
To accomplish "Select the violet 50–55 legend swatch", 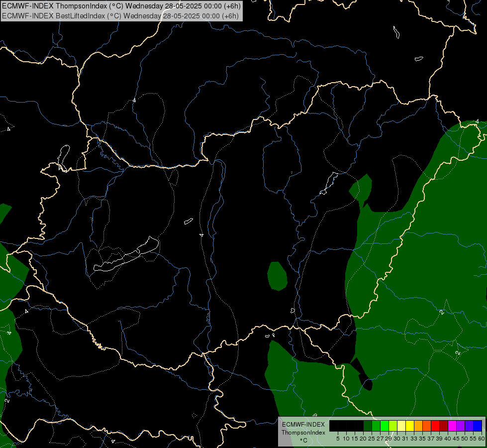I will (469, 426).
